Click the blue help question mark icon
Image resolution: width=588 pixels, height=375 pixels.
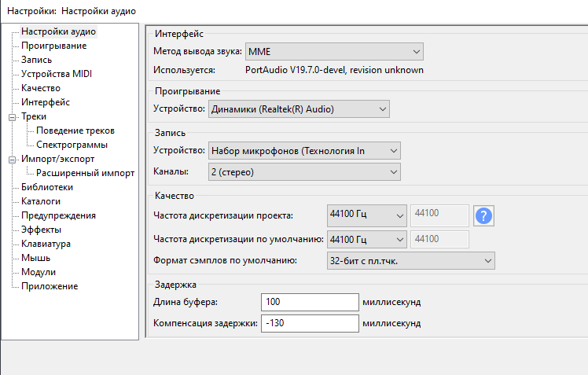pos(484,215)
